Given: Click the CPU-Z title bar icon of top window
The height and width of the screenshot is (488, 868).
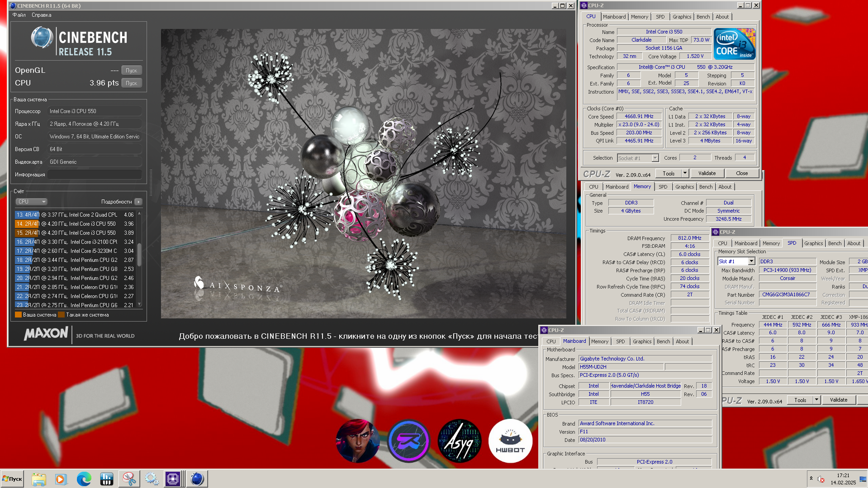Looking at the screenshot, I should tap(583, 5).
